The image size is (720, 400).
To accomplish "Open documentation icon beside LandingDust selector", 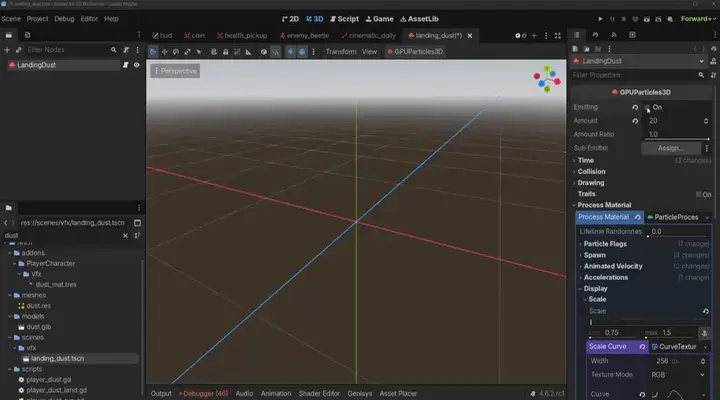I will pos(713,61).
